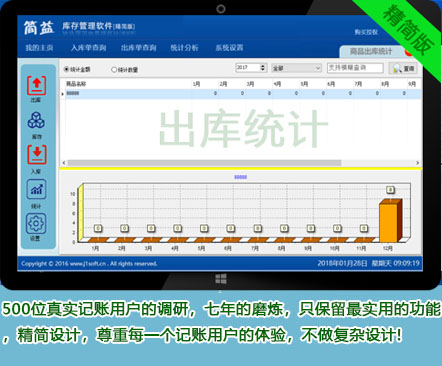The image size is (442, 366).
Task: Open the 统计分析 menu
Action: click(184, 48)
